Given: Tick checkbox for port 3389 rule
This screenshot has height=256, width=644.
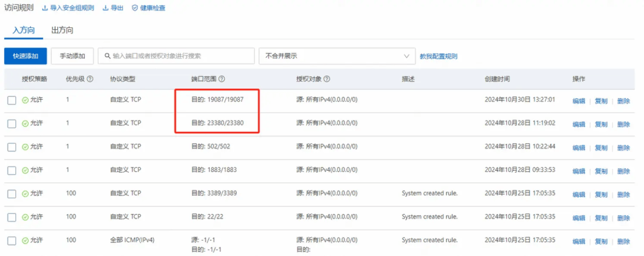Looking at the screenshot, I should (12, 194).
